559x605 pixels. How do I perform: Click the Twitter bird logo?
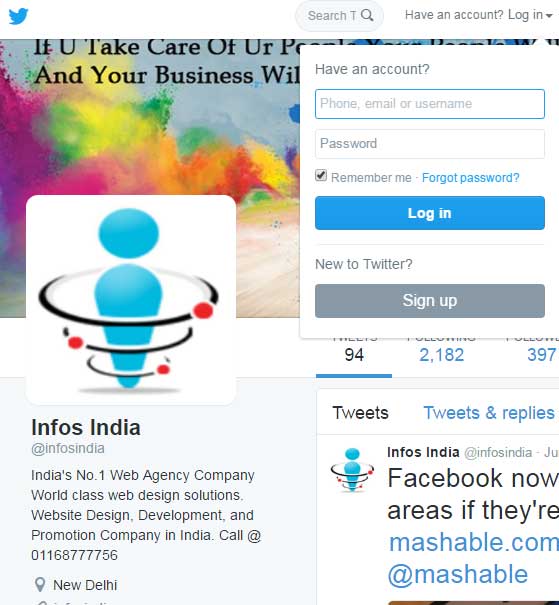point(18,16)
